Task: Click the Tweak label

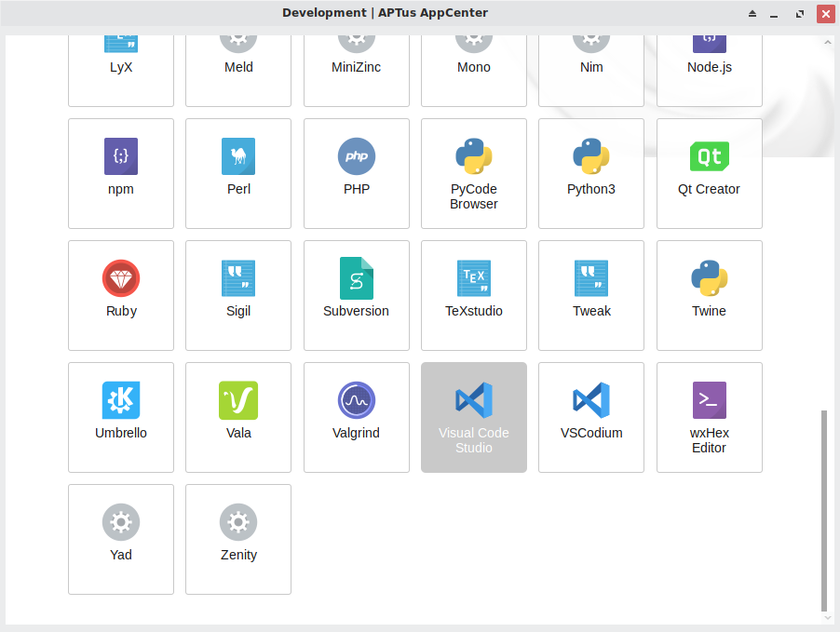Action: pyautogui.click(x=591, y=311)
